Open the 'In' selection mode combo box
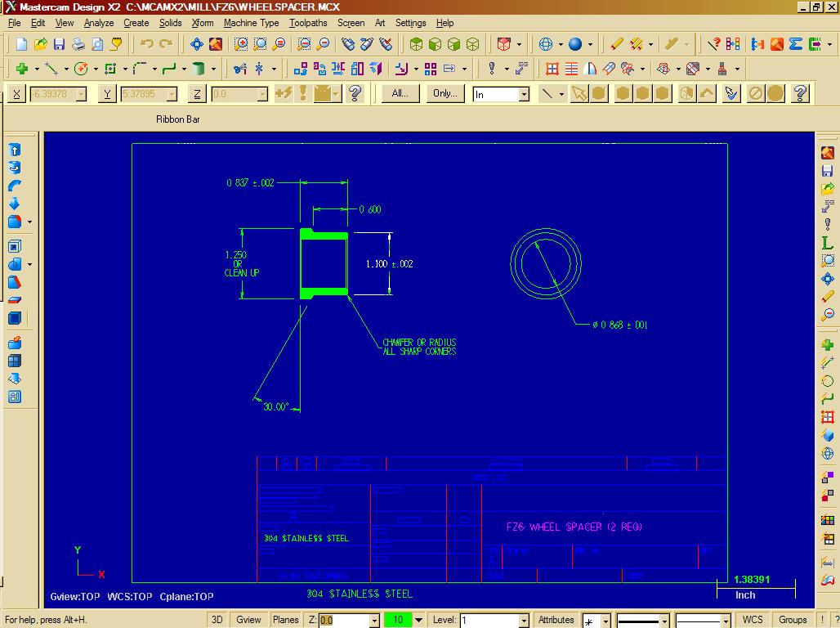 click(x=501, y=94)
